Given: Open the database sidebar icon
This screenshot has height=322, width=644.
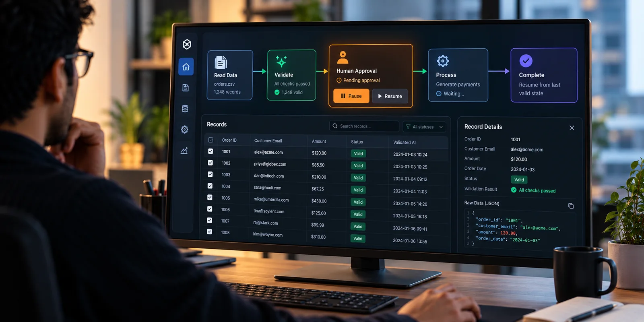Looking at the screenshot, I should click(x=185, y=109).
